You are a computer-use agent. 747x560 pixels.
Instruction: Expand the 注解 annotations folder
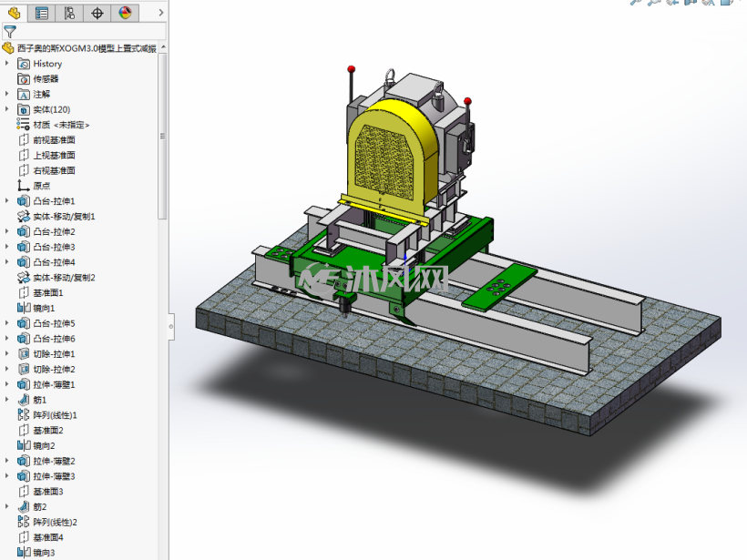pos(6,94)
